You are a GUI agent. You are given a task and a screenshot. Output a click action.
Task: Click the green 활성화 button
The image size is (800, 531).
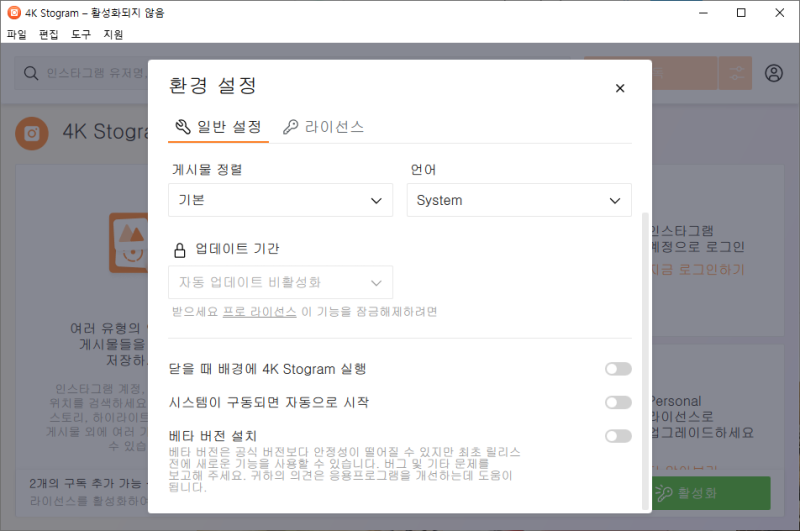coord(711,493)
